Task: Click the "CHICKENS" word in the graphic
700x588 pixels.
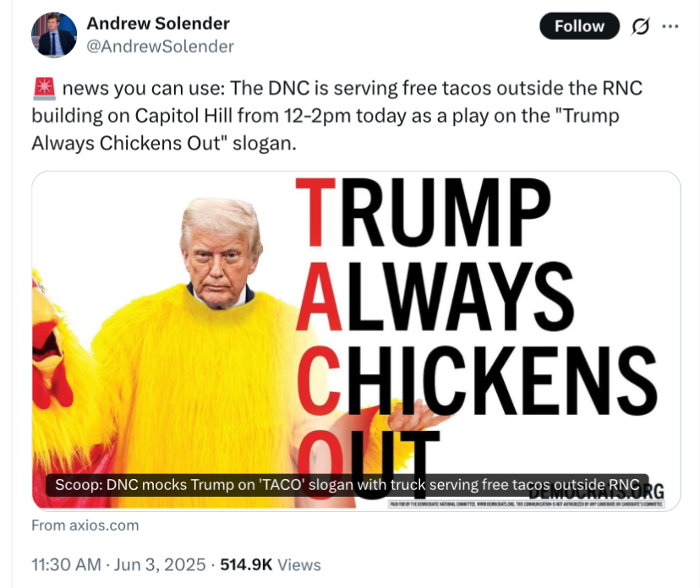Action: (x=477, y=380)
